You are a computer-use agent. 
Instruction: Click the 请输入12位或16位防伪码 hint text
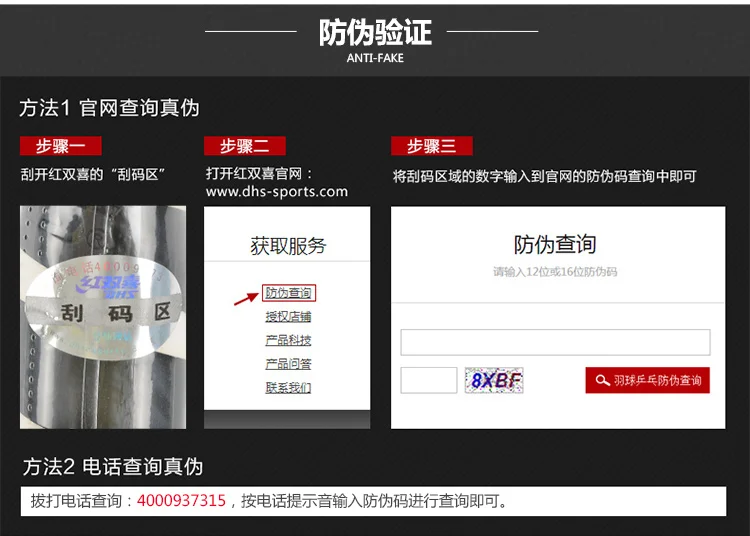[x=555, y=272]
